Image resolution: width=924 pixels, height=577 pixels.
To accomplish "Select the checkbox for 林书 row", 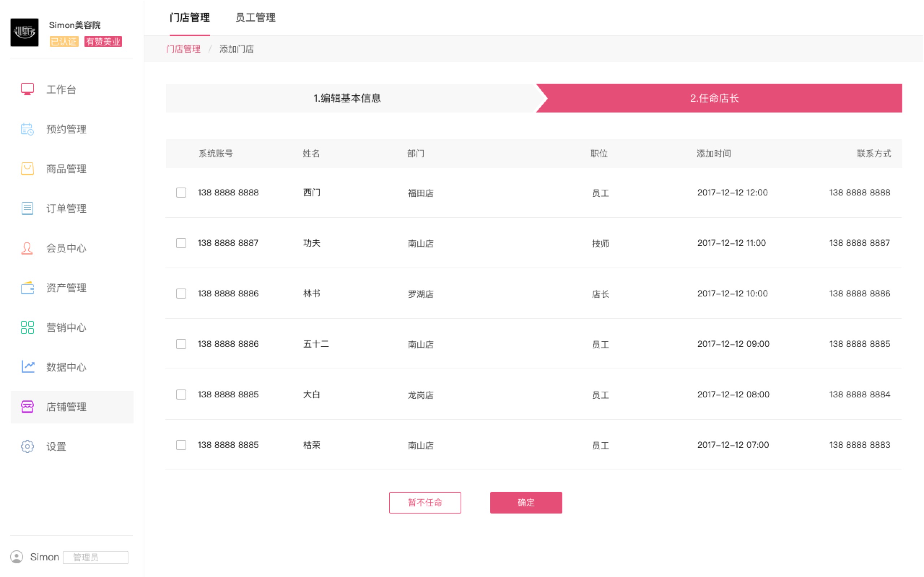I will pos(181,294).
